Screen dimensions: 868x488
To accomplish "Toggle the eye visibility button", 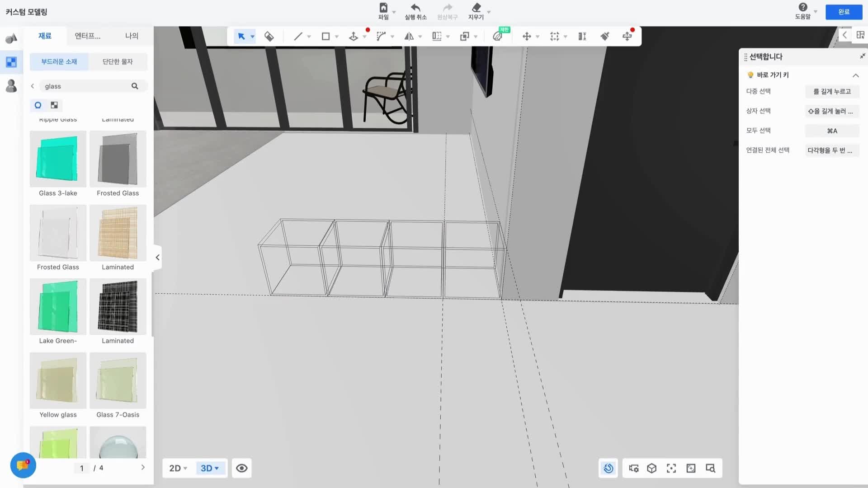I will click(242, 469).
